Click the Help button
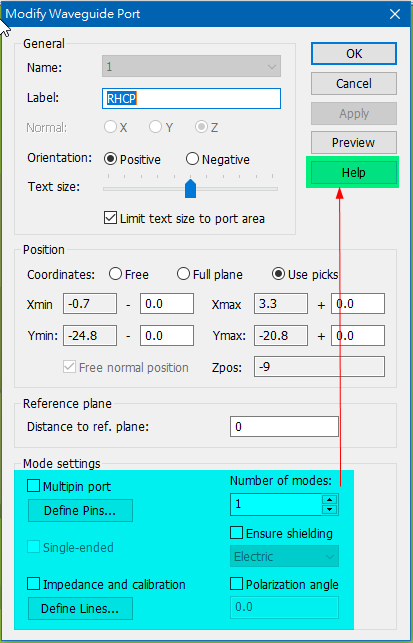Screen dimensions: 413x643 [354, 172]
